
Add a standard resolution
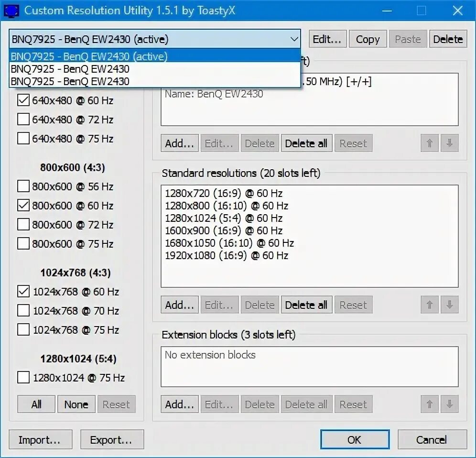(180, 305)
